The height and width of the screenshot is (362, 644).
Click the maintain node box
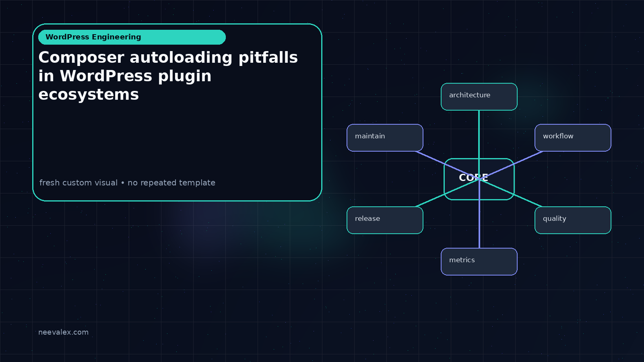385,138
